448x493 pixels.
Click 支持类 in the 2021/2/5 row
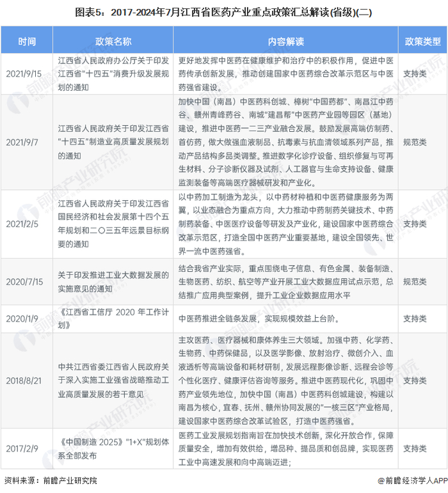(415, 224)
